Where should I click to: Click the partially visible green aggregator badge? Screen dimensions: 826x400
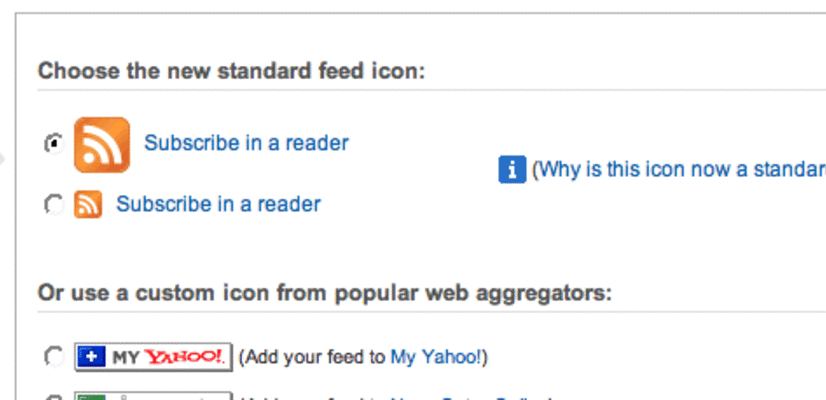(x=153, y=396)
